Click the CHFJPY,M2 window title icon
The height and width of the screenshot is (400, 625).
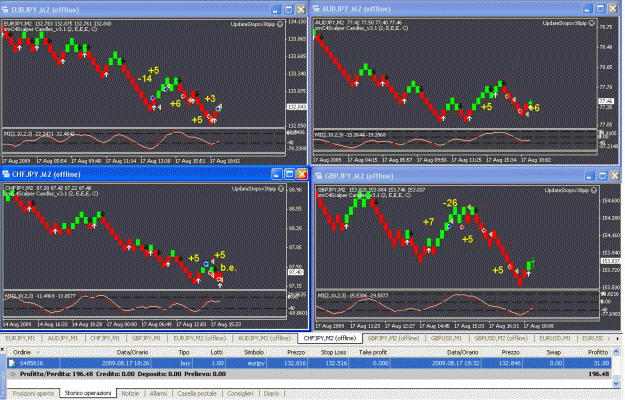(x=6, y=174)
